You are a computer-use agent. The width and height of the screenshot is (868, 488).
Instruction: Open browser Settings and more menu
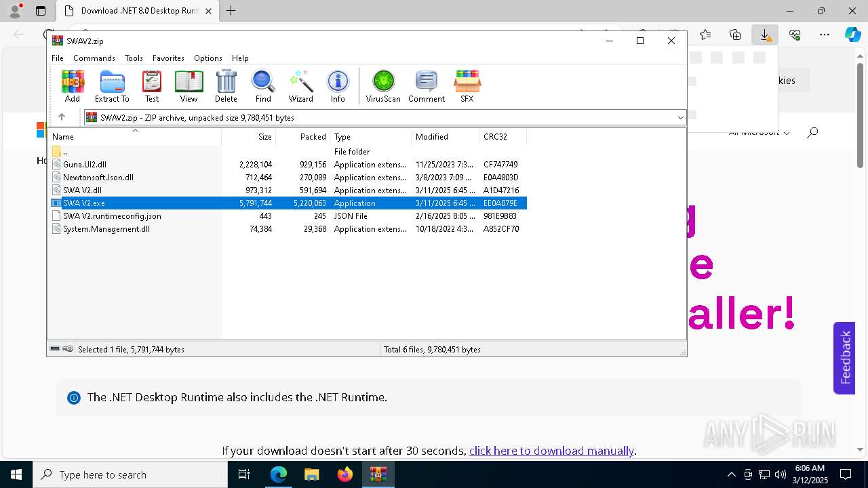pos(825,35)
